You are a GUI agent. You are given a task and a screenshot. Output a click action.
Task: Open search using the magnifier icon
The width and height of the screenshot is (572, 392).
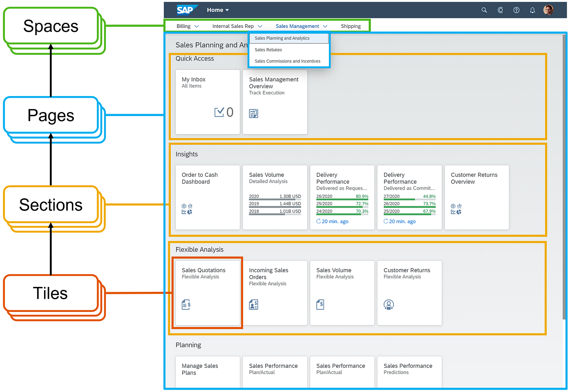484,10
